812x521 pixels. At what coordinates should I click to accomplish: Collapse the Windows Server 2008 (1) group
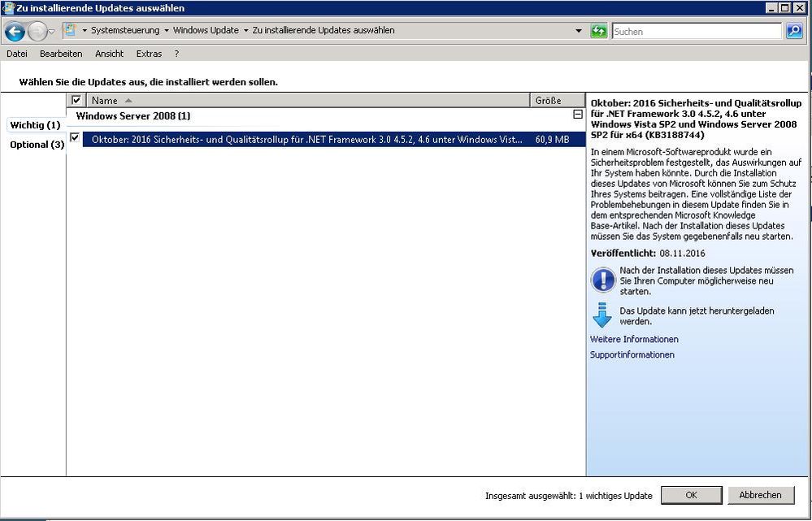[x=578, y=115]
